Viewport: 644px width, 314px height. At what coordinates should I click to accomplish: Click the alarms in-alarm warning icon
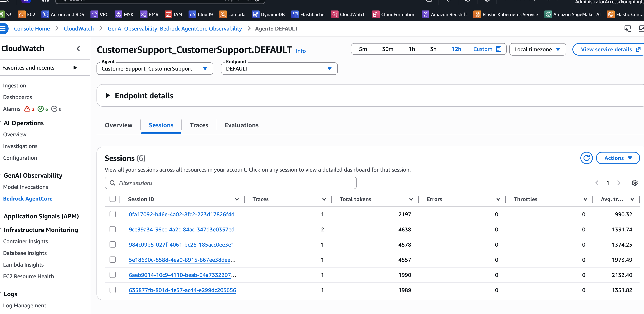point(27,109)
